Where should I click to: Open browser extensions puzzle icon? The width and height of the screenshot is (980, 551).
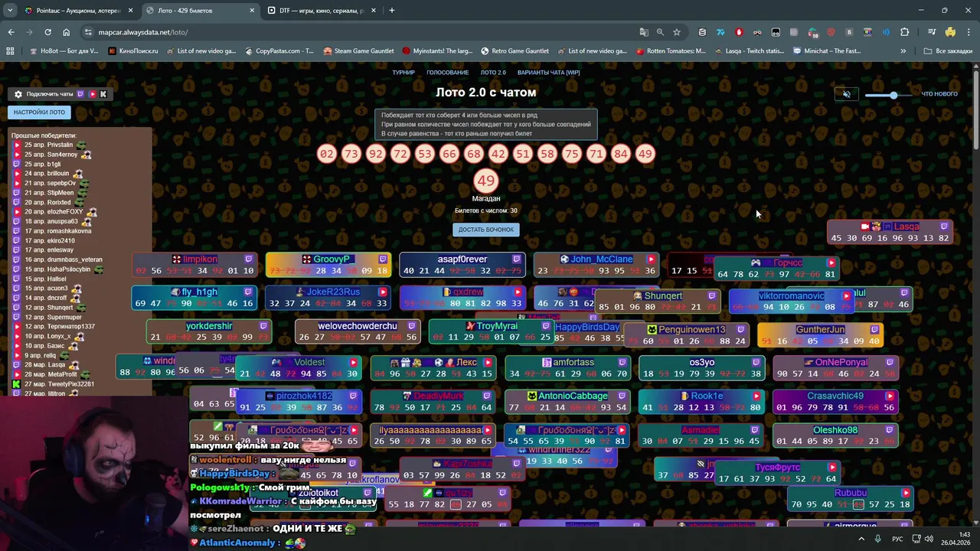905,32
